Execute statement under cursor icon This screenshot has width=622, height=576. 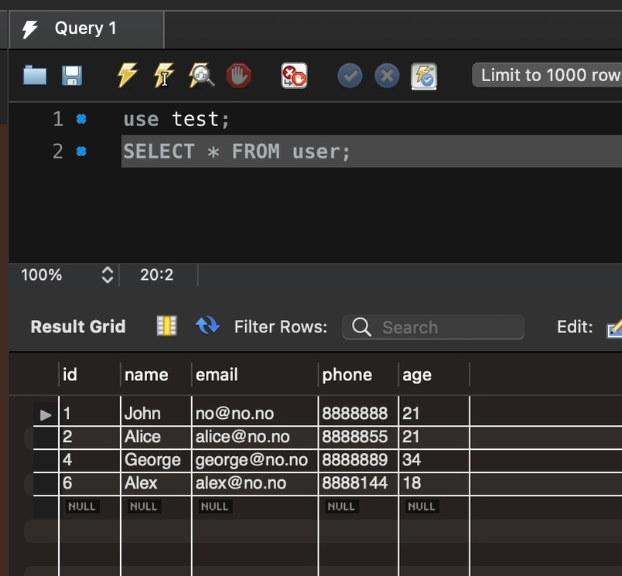point(164,75)
